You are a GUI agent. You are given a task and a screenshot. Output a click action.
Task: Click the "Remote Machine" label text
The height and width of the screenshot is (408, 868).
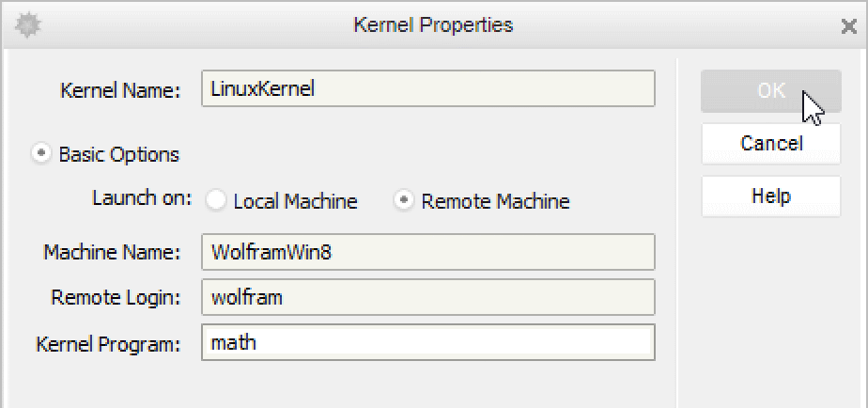point(495,201)
